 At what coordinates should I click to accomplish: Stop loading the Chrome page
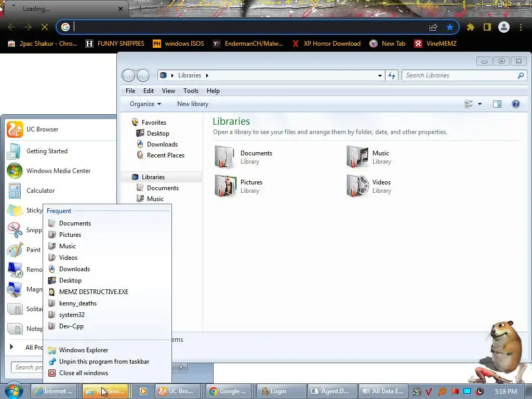click(x=45, y=27)
